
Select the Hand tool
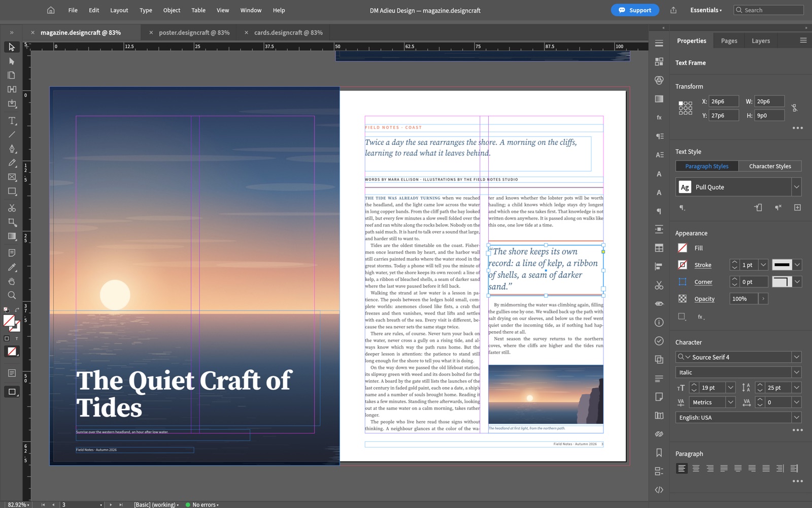12,281
